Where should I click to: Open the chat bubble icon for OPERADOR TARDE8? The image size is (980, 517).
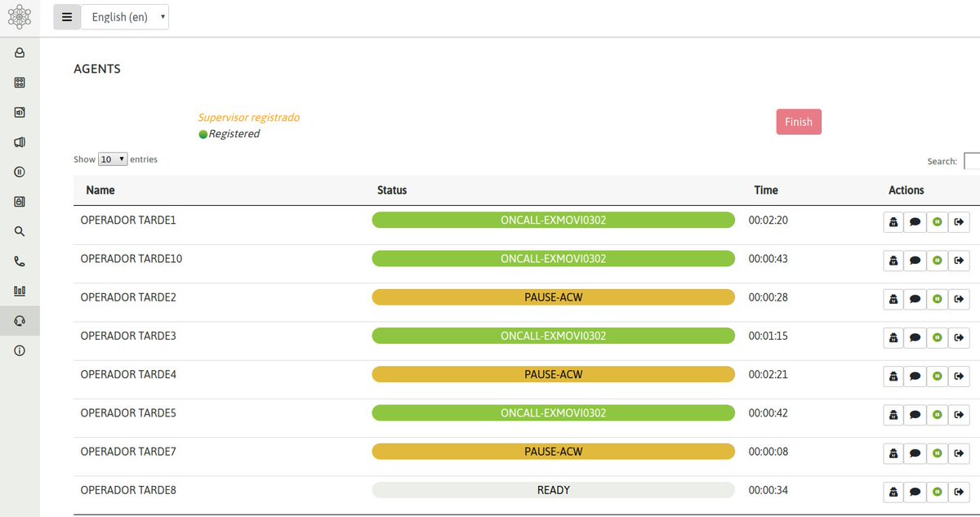click(915, 492)
